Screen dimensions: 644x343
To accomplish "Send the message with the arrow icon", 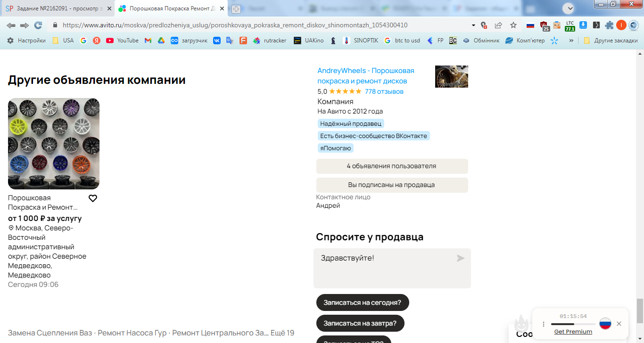I will pyautogui.click(x=461, y=258).
